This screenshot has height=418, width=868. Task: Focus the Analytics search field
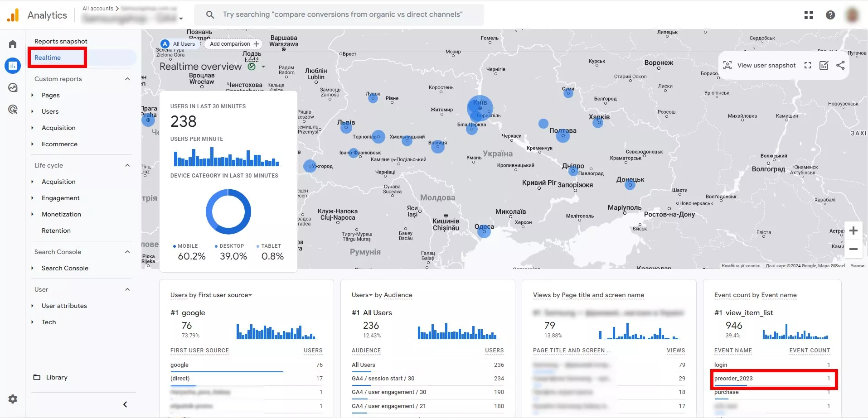(x=339, y=15)
